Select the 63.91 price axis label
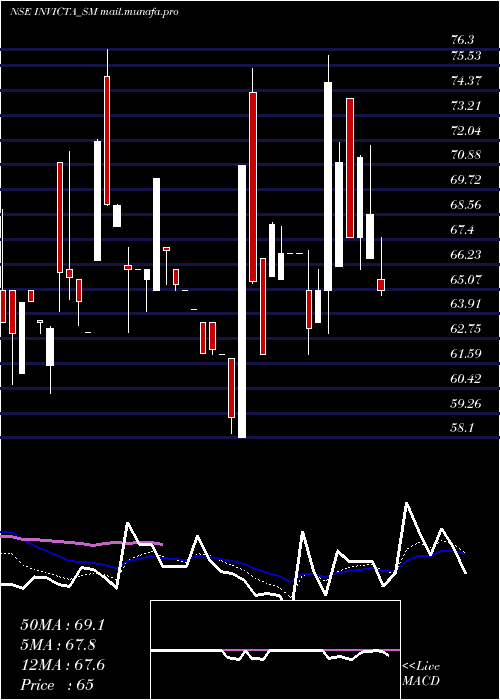Viewport: 500px width, 700px height. pyautogui.click(x=466, y=304)
